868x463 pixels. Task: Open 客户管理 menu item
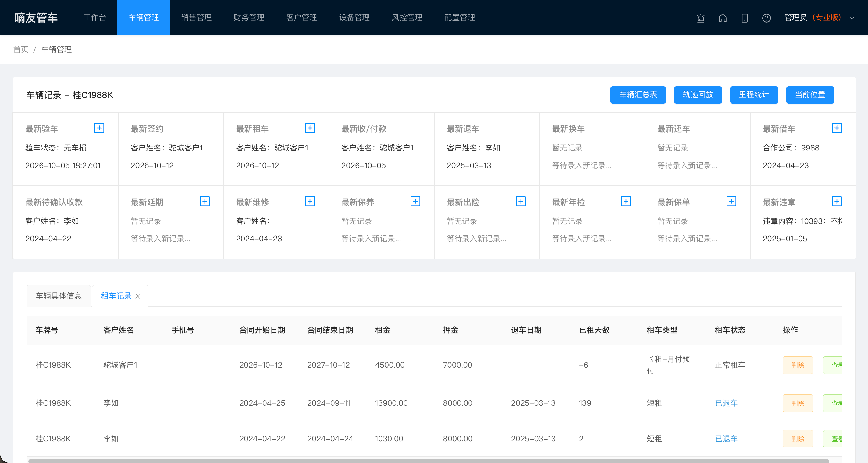click(302, 17)
